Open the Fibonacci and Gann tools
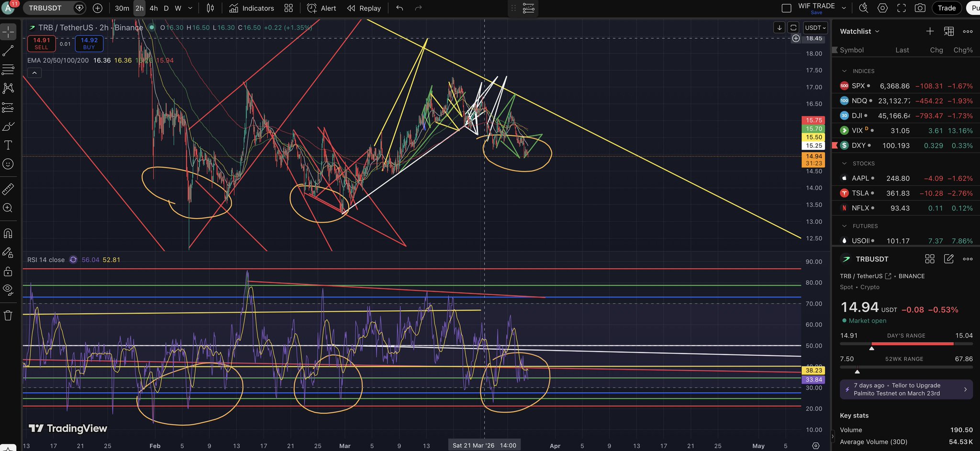The image size is (980, 451). [x=8, y=69]
